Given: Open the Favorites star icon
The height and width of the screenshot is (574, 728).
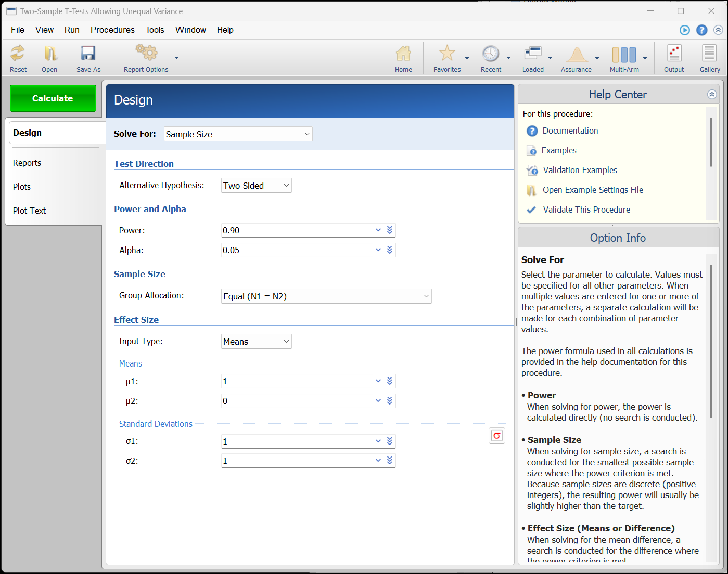Looking at the screenshot, I should [x=446, y=54].
